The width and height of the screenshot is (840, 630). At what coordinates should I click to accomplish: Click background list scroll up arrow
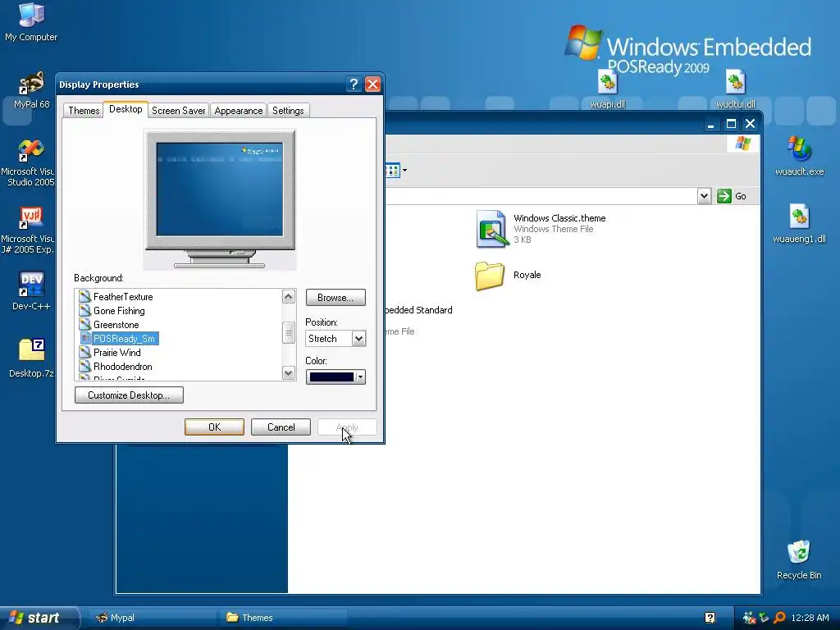[x=288, y=296]
